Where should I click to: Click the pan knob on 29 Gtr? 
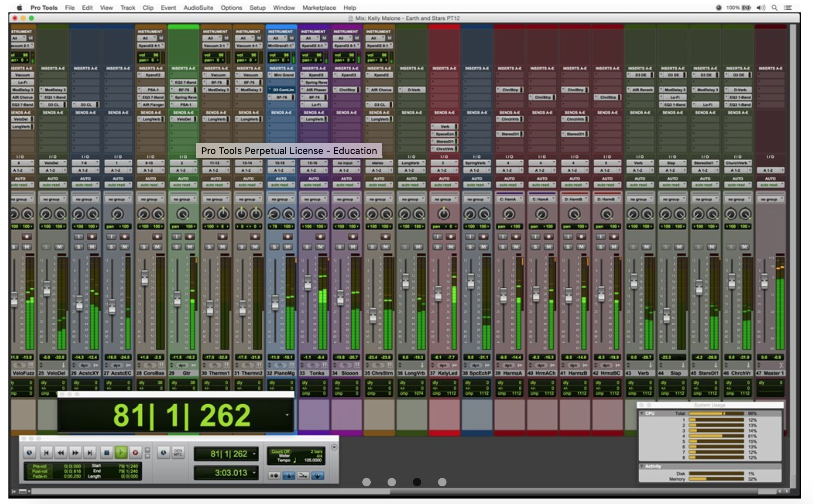(183, 214)
